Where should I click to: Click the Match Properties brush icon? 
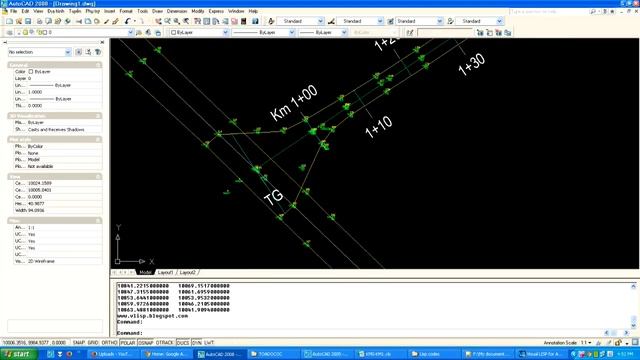point(107,21)
